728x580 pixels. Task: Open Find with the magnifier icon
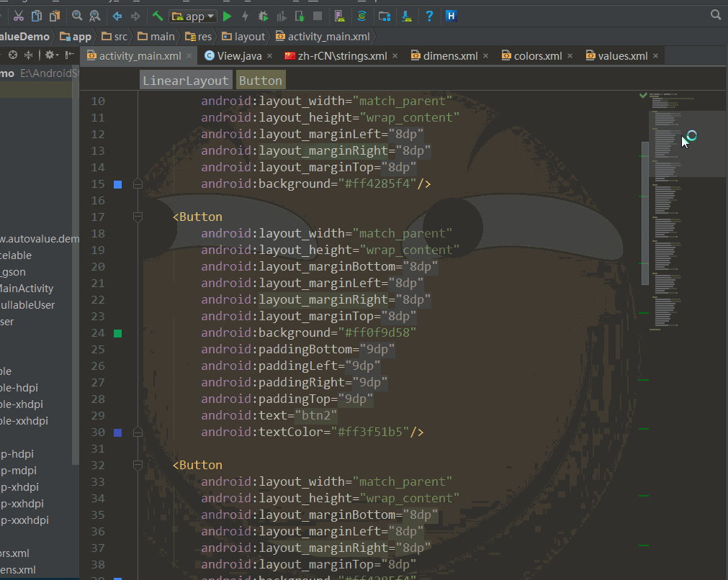tap(77, 17)
